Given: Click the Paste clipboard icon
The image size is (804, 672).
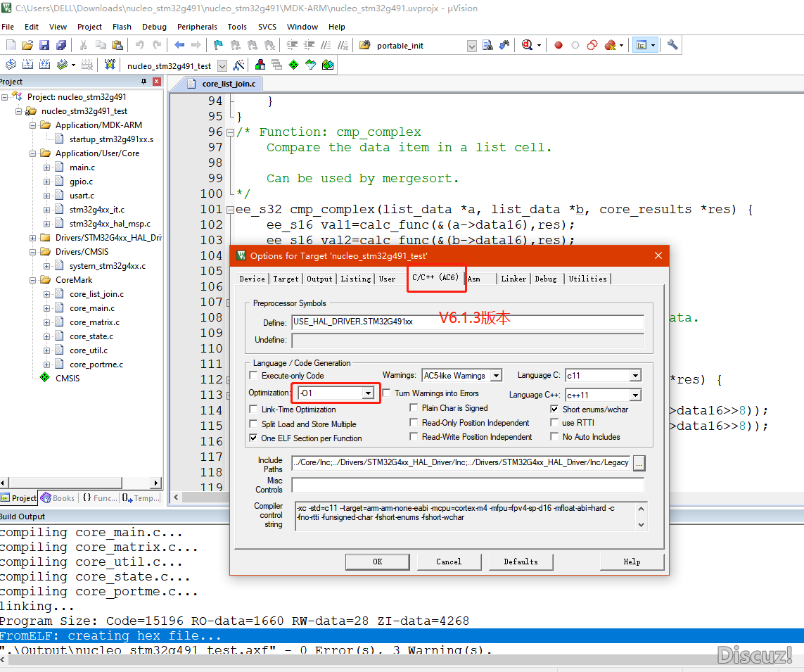Looking at the screenshot, I should 117,45.
